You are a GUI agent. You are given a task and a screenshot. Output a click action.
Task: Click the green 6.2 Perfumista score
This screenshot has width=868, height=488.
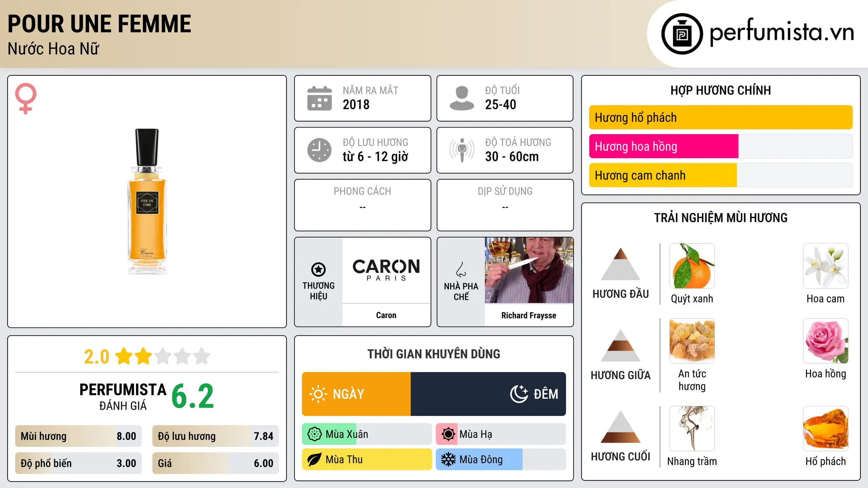(193, 396)
